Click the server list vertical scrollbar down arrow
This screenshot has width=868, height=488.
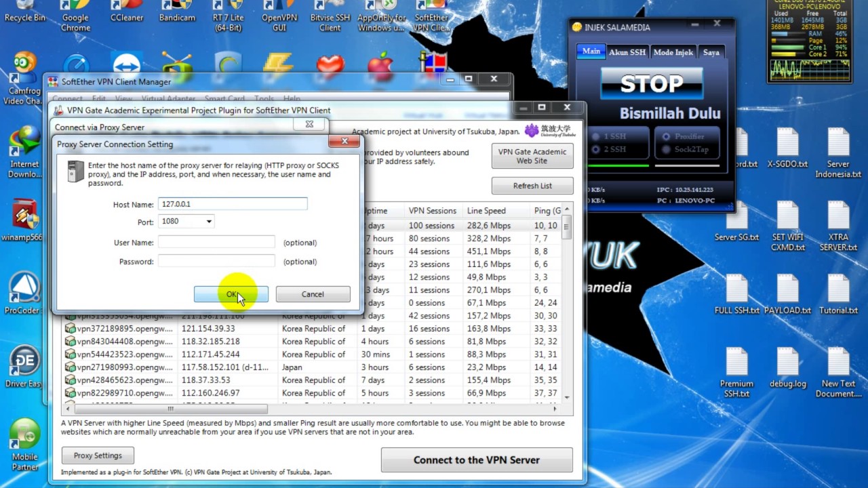click(x=567, y=398)
